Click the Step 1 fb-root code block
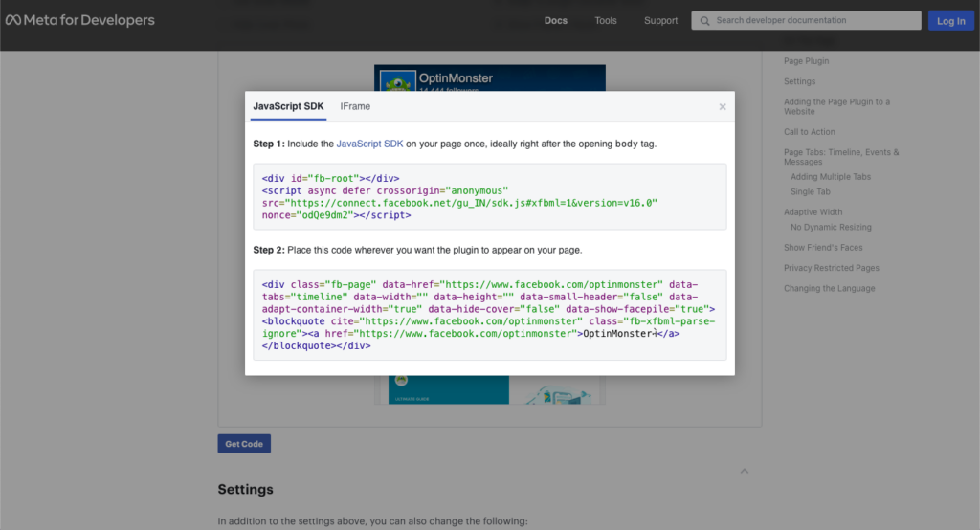This screenshot has height=530, width=980. pyautogui.click(x=489, y=196)
